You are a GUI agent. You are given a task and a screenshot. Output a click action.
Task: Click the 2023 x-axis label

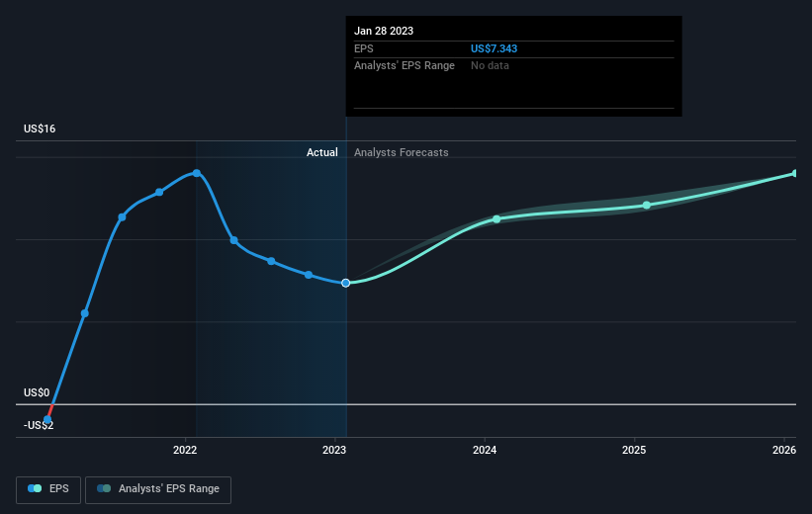point(334,450)
